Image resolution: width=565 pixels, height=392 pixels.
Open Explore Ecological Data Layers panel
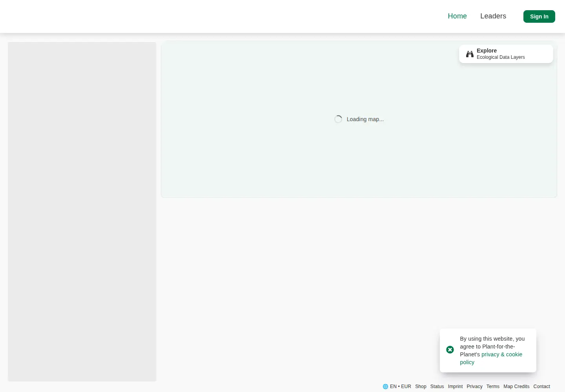[506, 54]
